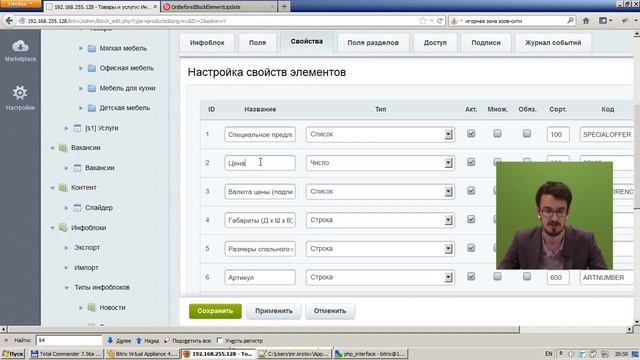Close the find bar with the X

tap(6, 340)
